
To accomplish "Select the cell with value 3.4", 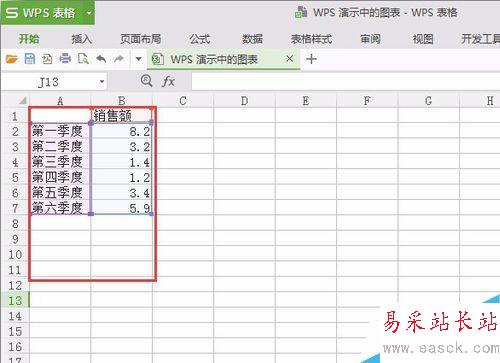I will tap(122, 192).
